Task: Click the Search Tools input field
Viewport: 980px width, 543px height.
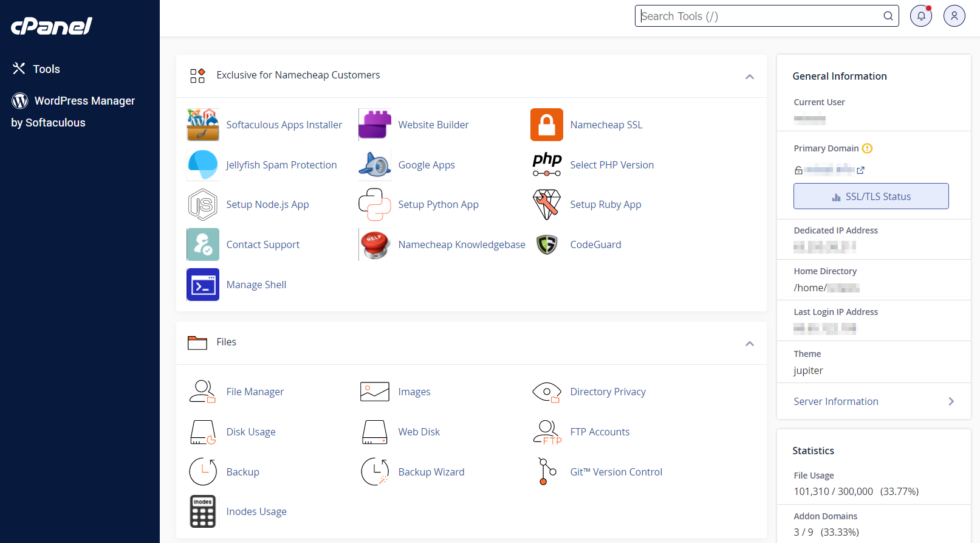Action: (759, 16)
